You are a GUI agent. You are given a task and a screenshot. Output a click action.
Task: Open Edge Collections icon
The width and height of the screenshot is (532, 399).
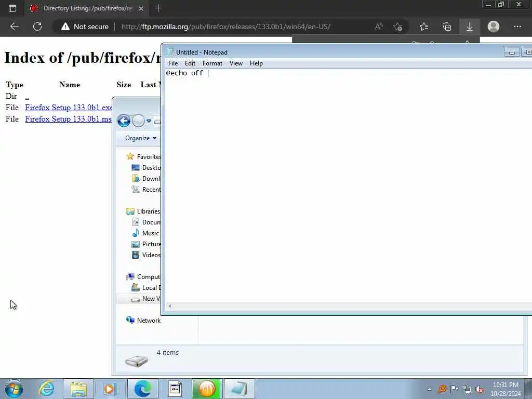click(447, 26)
